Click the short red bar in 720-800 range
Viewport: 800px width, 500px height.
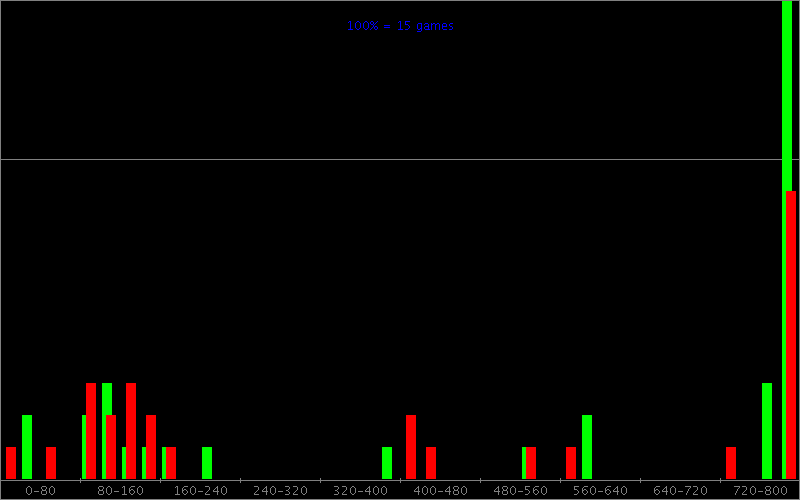(x=731, y=463)
